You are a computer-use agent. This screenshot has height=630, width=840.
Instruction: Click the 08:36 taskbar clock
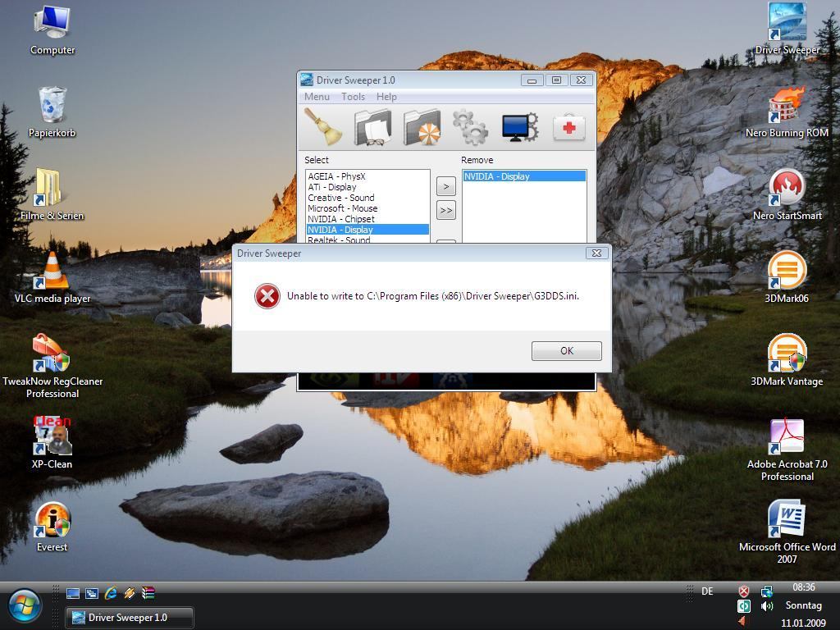pos(804,587)
